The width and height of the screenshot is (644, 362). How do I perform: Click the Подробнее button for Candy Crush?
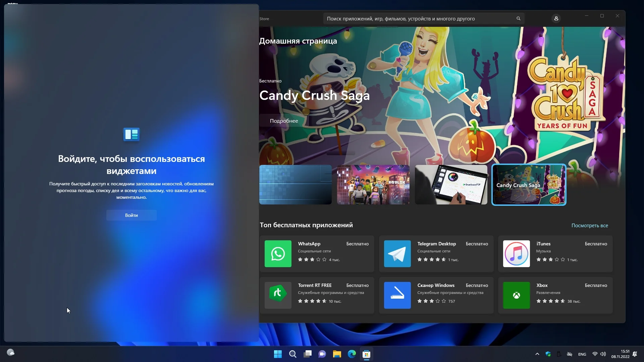[x=284, y=121]
